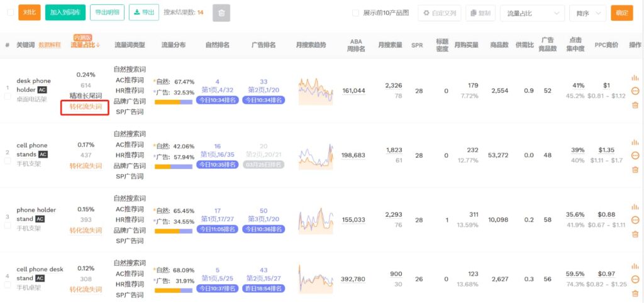Image resolution: width=644 pixels, height=303 pixels.
Task: Click the ABA rank value 161,044
Action: [353, 91]
